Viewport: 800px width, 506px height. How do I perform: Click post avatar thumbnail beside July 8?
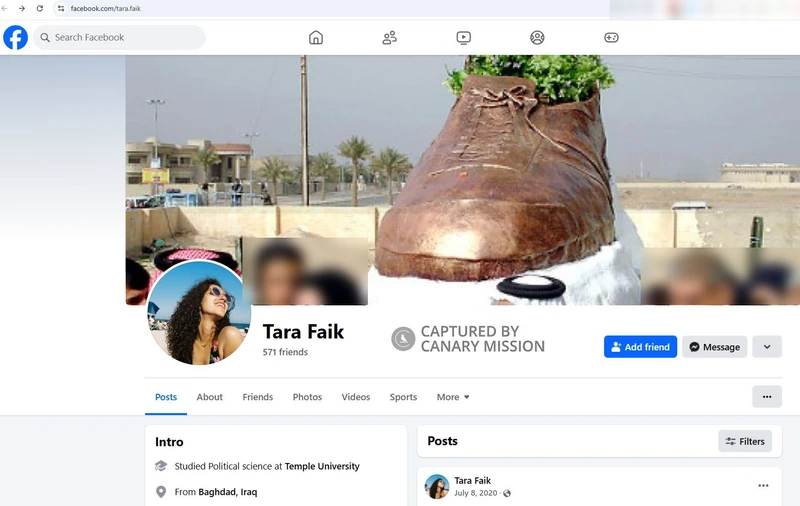tap(437, 487)
